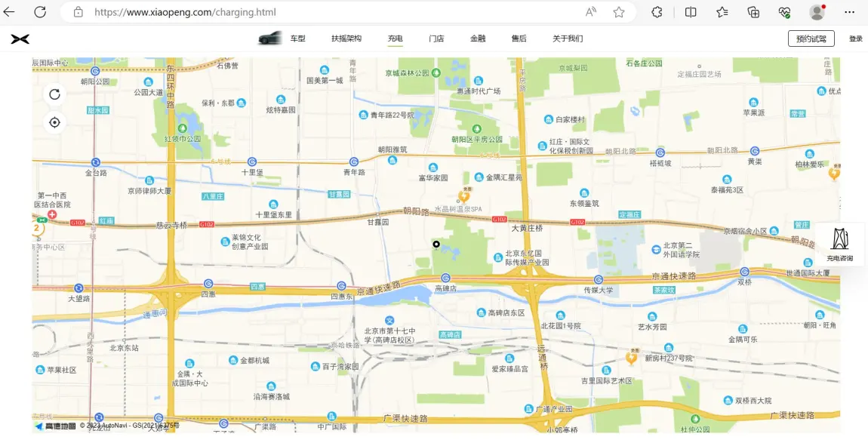The height and width of the screenshot is (446, 868).
Task: Click the 广渠快速路 label near 广通产业园
Action: [x=405, y=418]
